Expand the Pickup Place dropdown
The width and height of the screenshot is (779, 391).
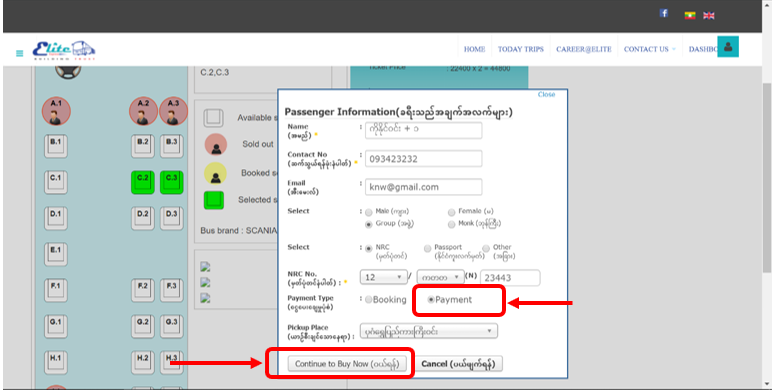pyautogui.click(x=428, y=331)
